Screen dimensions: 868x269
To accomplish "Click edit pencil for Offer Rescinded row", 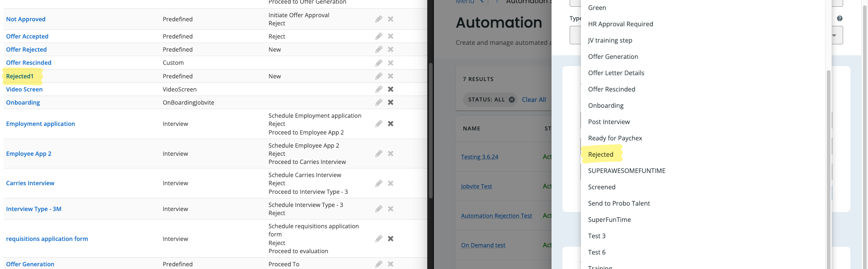I will pyautogui.click(x=379, y=62).
